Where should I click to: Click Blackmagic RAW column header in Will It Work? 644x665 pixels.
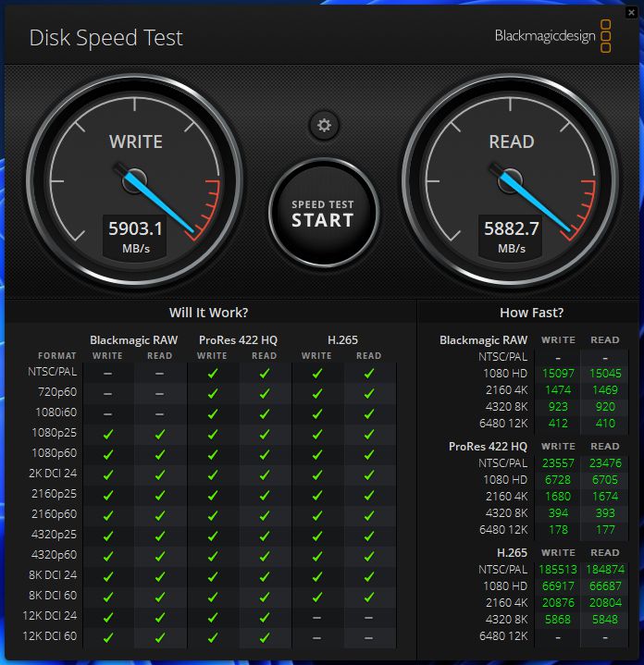tap(133, 340)
